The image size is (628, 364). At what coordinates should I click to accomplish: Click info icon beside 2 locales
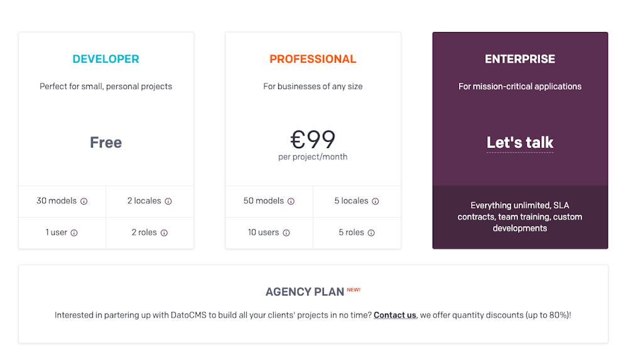pyautogui.click(x=168, y=201)
